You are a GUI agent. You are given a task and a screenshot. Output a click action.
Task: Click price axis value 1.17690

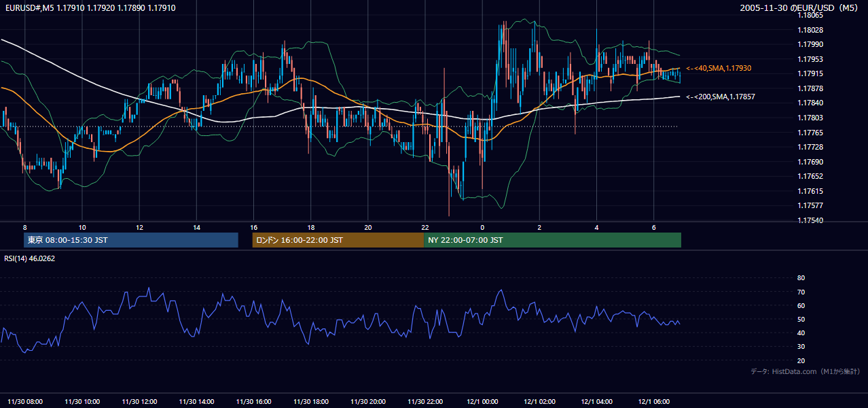pos(812,162)
